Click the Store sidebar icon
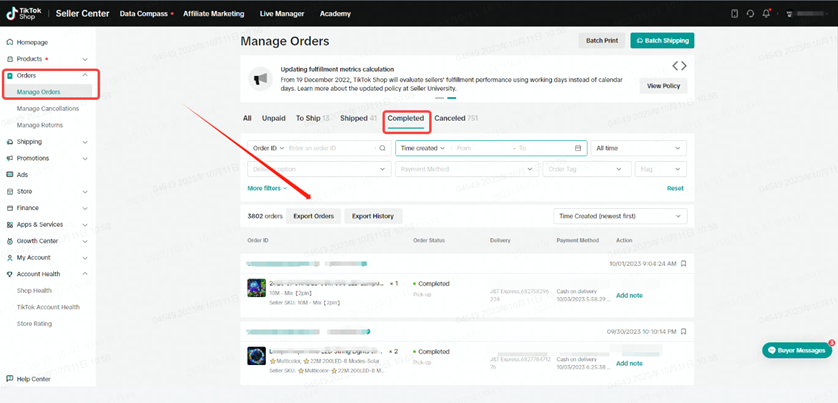The width and height of the screenshot is (838, 403). click(x=10, y=191)
